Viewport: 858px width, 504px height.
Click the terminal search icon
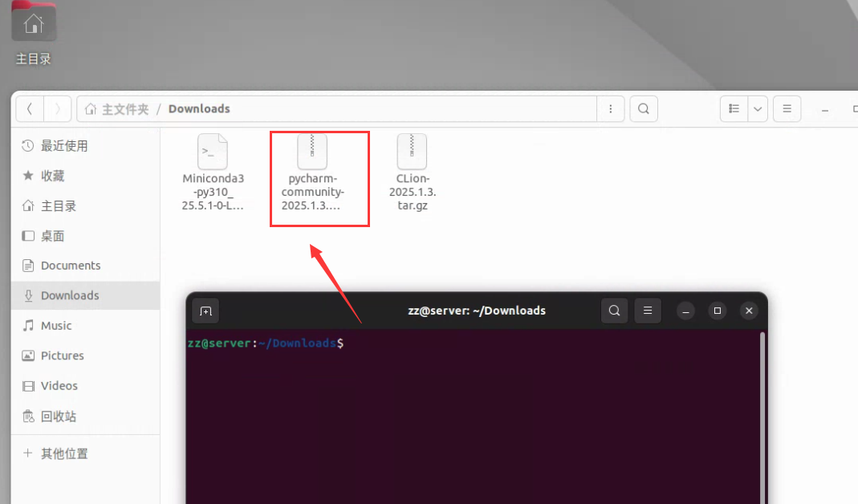tap(614, 311)
